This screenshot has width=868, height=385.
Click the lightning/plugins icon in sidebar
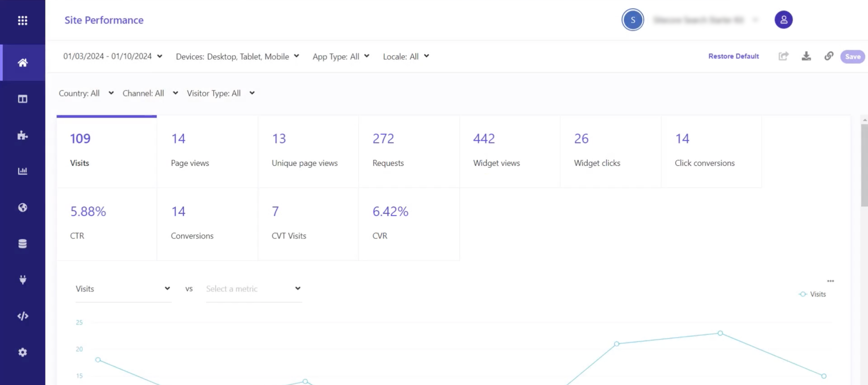(x=23, y=279)
